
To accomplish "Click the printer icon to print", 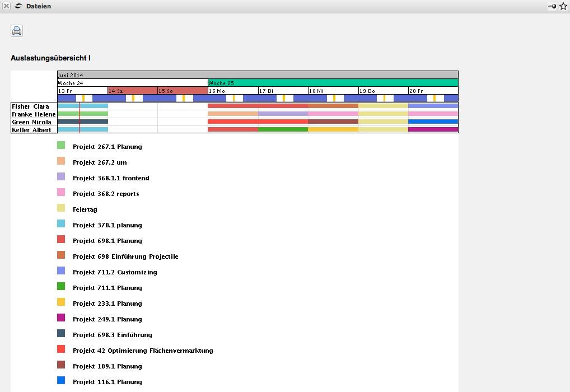I will pos(17,31).
